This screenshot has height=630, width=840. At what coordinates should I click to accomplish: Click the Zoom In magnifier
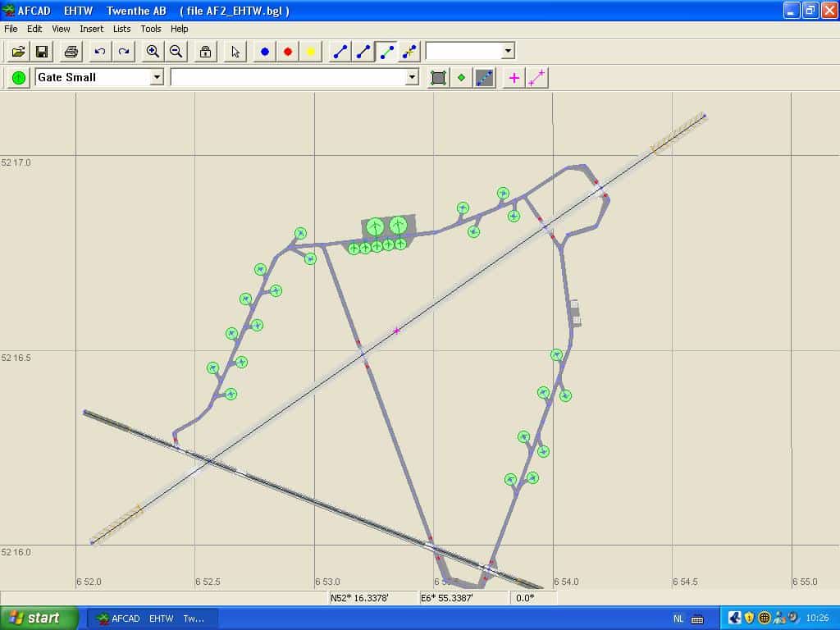point(153,52)
